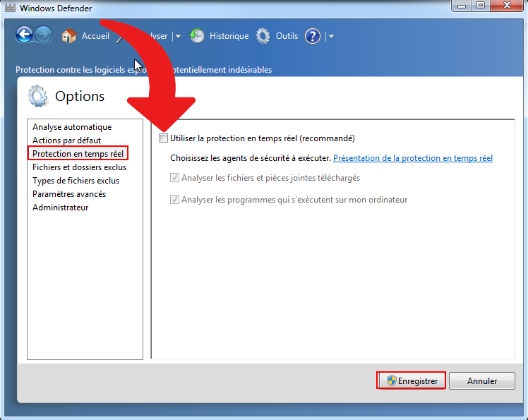Screen dimensions: 528x420
Task: Go back with the blue back arrow
Action: [24, 35]
